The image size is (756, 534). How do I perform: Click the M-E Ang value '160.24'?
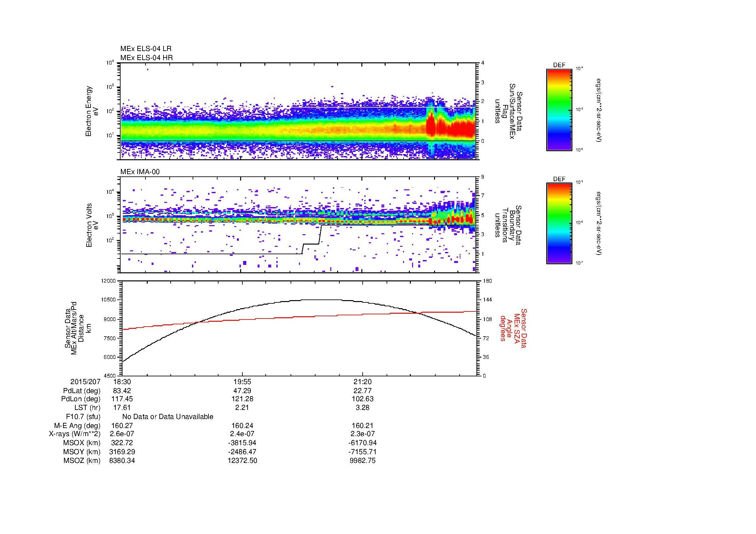click(x=242, y=425)
